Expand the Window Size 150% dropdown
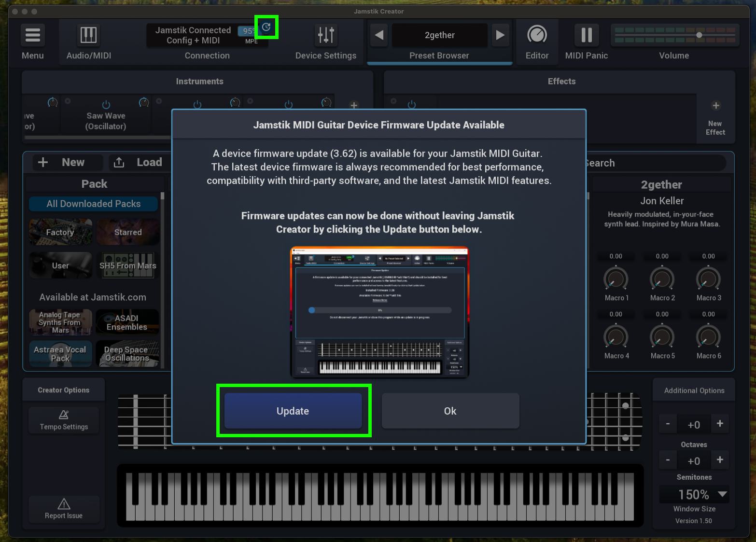 coord(722,494)
